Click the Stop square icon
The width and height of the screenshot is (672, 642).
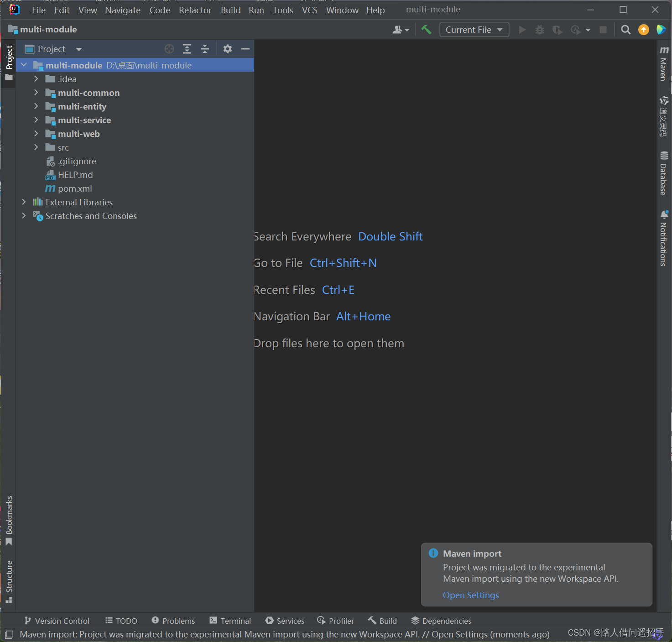tap(603, 30)
